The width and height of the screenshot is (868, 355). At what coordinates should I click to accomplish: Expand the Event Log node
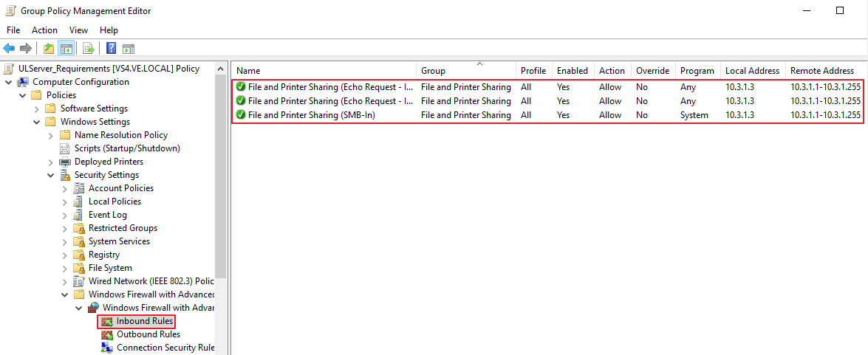pos(65,215)
